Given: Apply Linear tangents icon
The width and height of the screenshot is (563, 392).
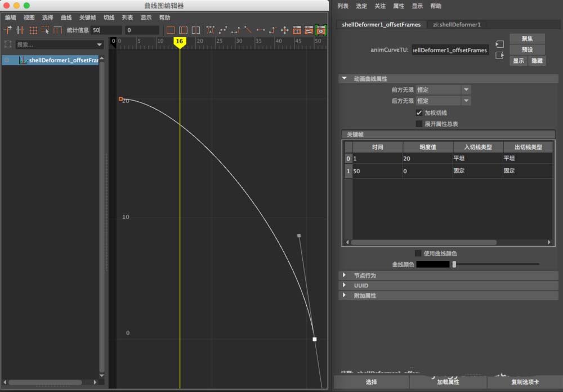Looking at the screenshot, I should (x=248, y=30).
